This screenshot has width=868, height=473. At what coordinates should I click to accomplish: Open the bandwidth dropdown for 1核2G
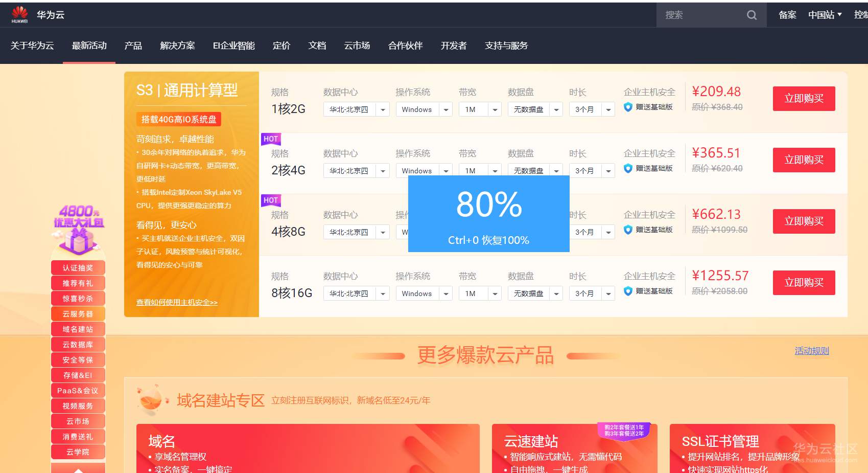[x=480, y=109]
